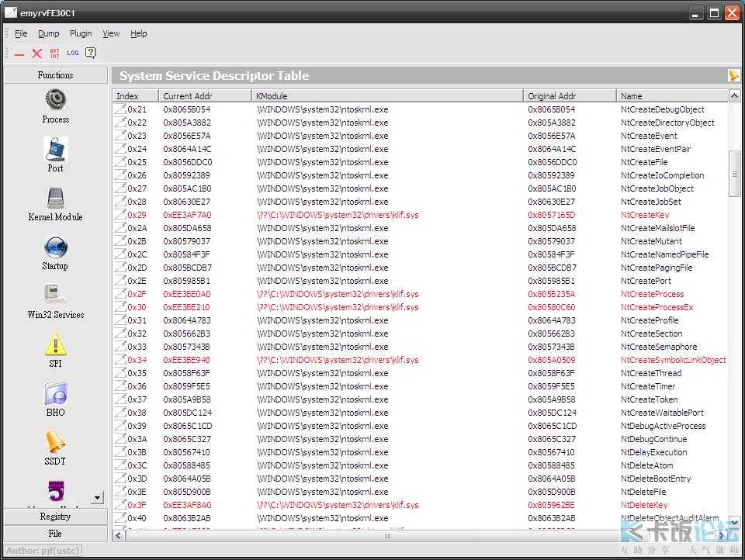
Task: Open the Help menu
Action: pos(139,33)
